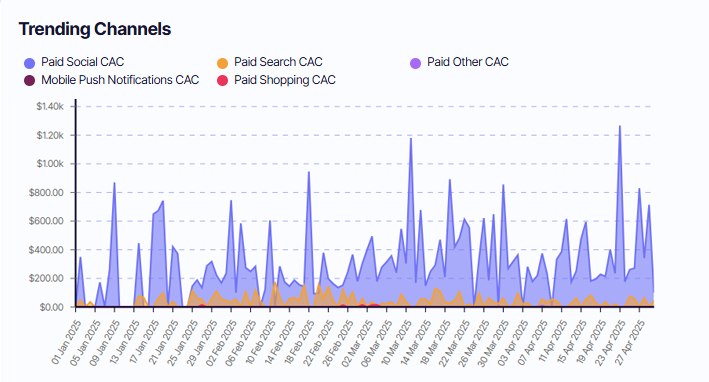Click the purple Paid Other CAC legend dot
The height and width of the screenshot is (382, 709).
click(x=416, y=63)
